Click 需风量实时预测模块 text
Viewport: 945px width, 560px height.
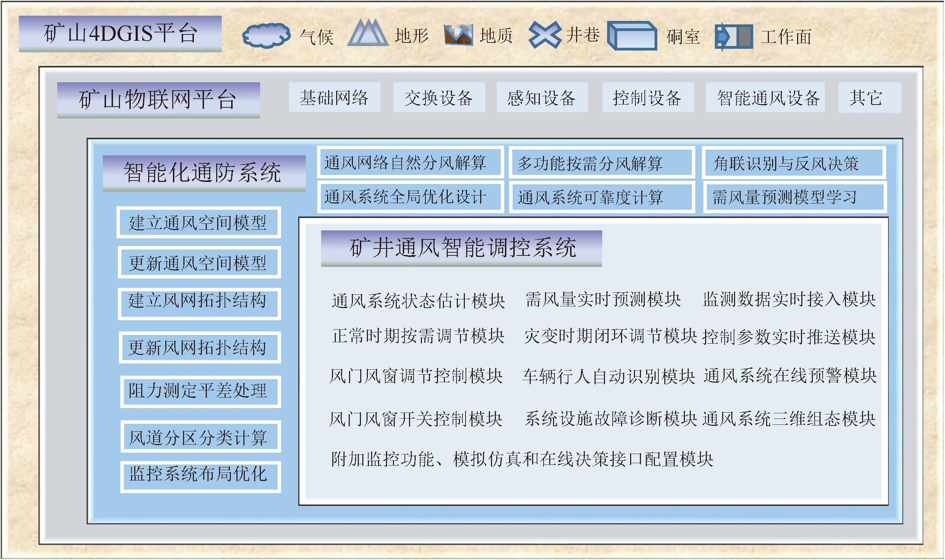pyautogui.click(x=603, y=299)
